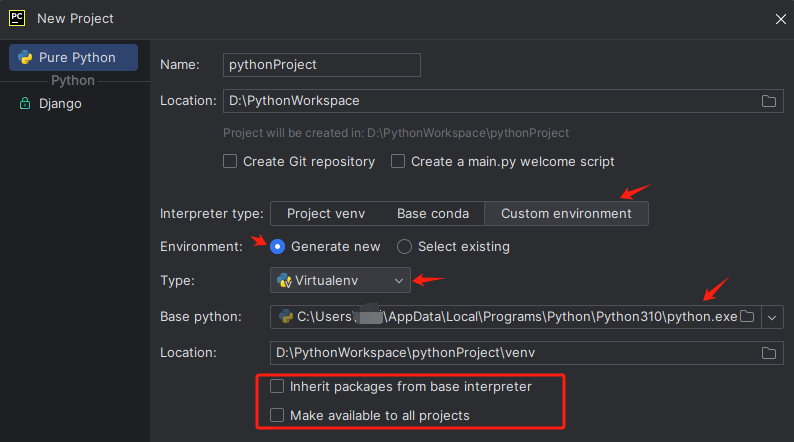This screenshot has height=442, width=794.
Task: Browse folder for project location
Action: point(769,101)
